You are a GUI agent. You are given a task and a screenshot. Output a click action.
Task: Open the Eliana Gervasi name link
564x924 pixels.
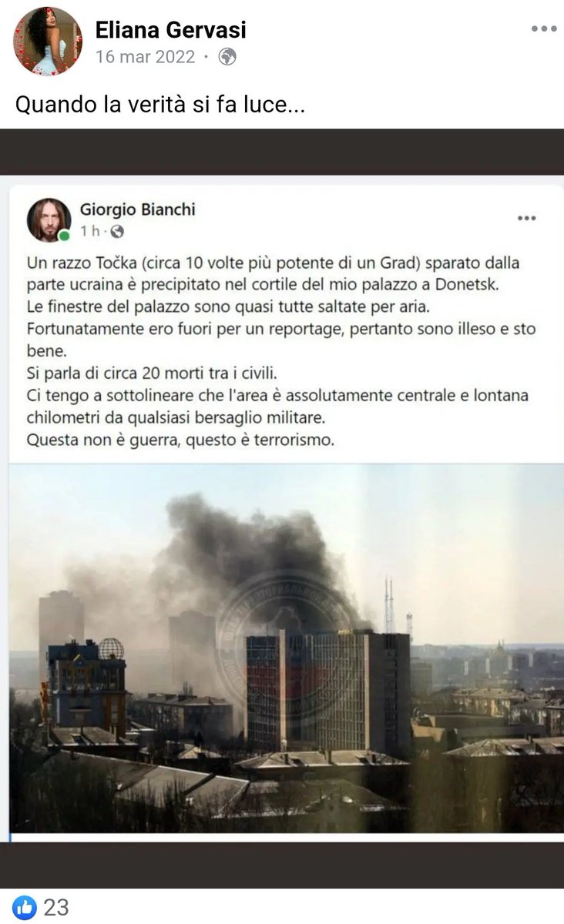[170, 30]
